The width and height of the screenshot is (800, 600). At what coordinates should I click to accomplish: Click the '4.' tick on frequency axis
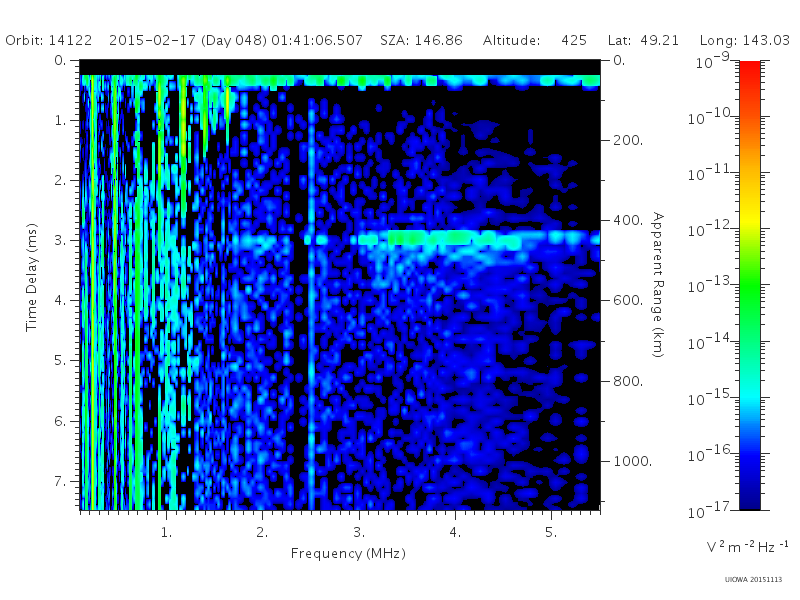455,532
